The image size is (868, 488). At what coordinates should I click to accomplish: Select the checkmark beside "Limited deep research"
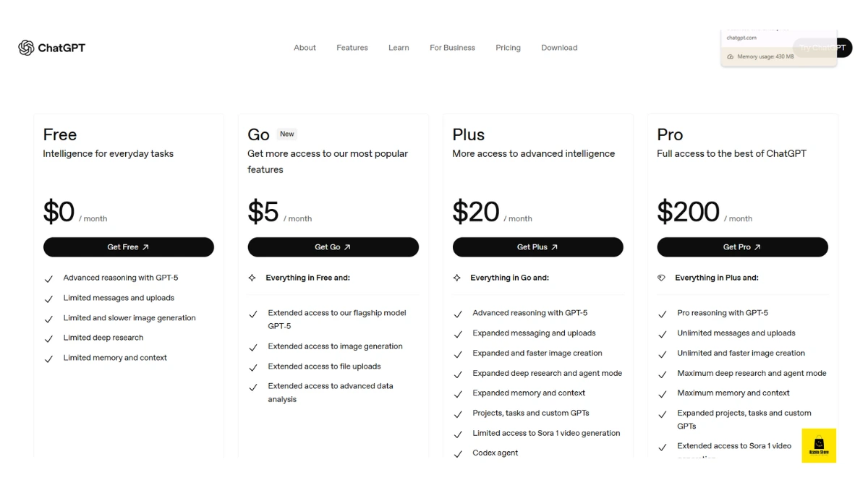point(48,338)
